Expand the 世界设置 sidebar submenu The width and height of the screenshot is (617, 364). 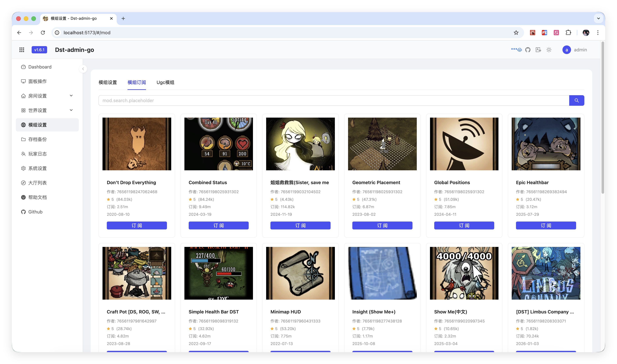click(47, 110)
